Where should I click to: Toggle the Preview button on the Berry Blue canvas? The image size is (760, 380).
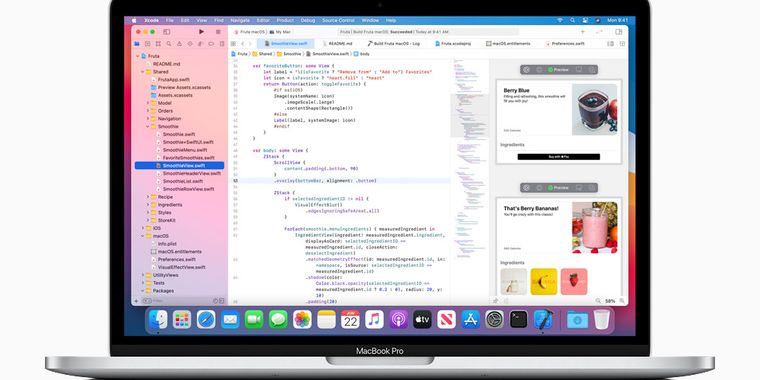[558, 70]
